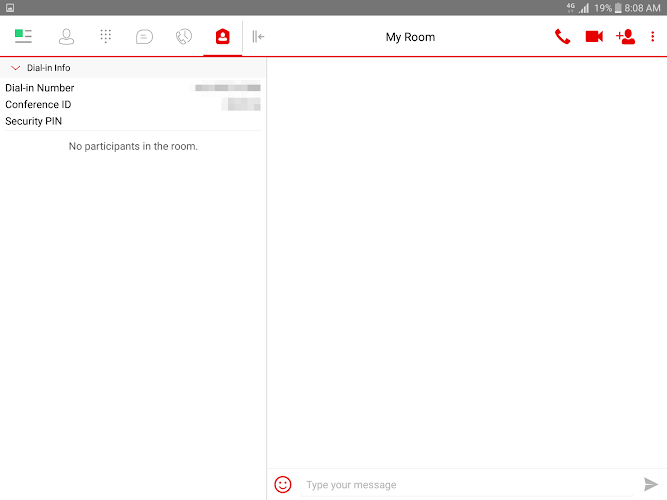Switch to the Contacts tab
This screenshot has height=500, width=667.
[66, 37]
